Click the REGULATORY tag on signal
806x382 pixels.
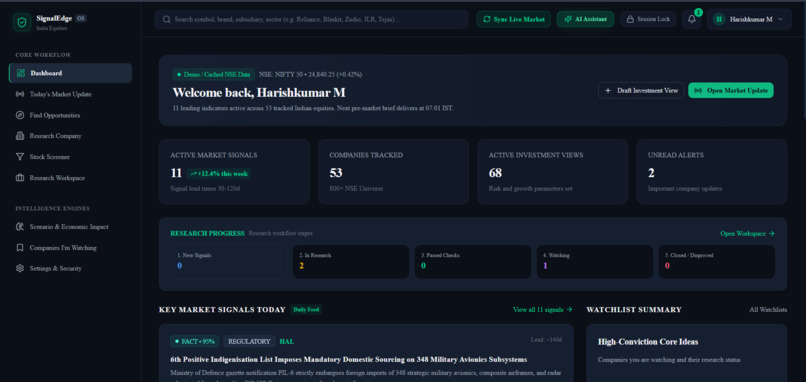click(x=249, y=341)
